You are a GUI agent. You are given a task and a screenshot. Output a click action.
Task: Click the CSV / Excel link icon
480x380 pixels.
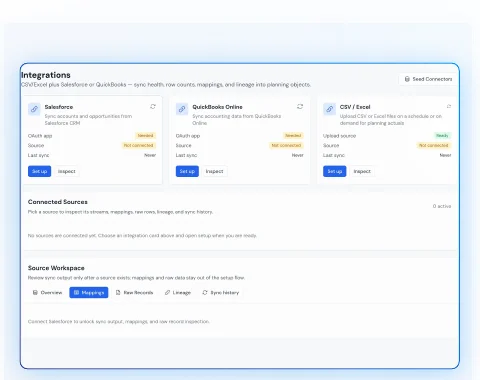[329, 109]
